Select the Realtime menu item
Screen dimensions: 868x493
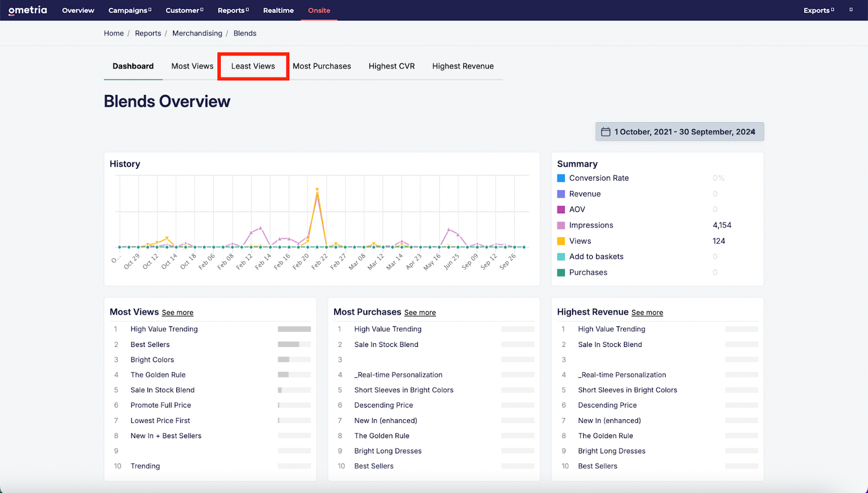[x=278, y=10]
